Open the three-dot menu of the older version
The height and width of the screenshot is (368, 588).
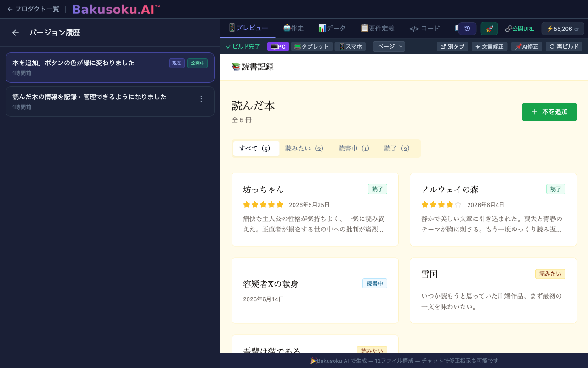201,99
